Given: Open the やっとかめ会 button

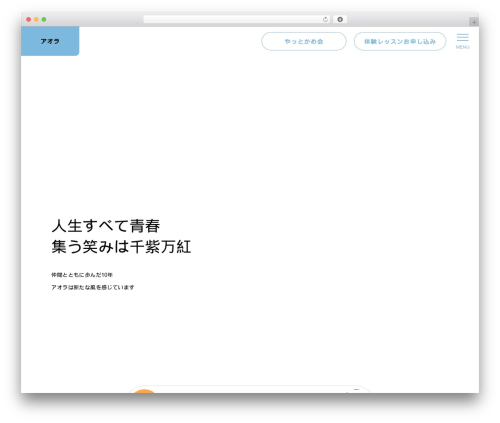Looking at the screenshot, I should point(304,41).
